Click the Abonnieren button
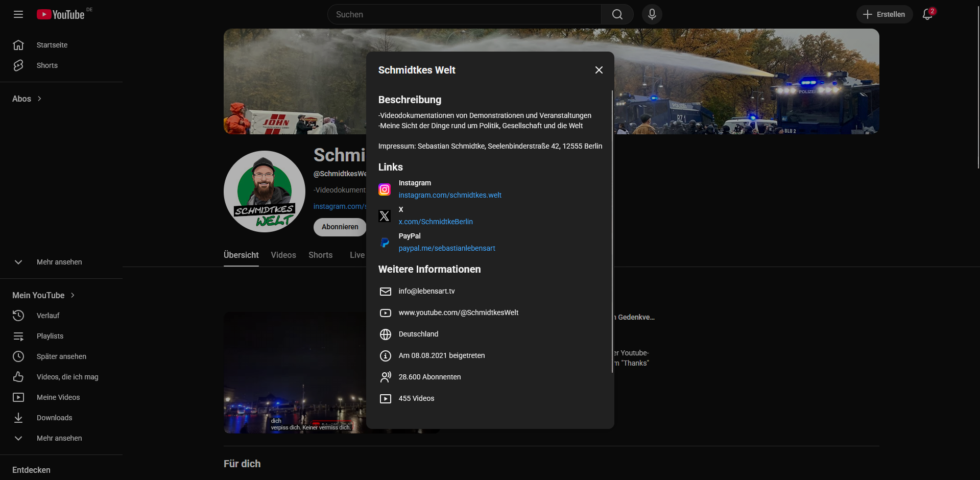This screenshot has width=980, height=480. [x=340, y=227]
